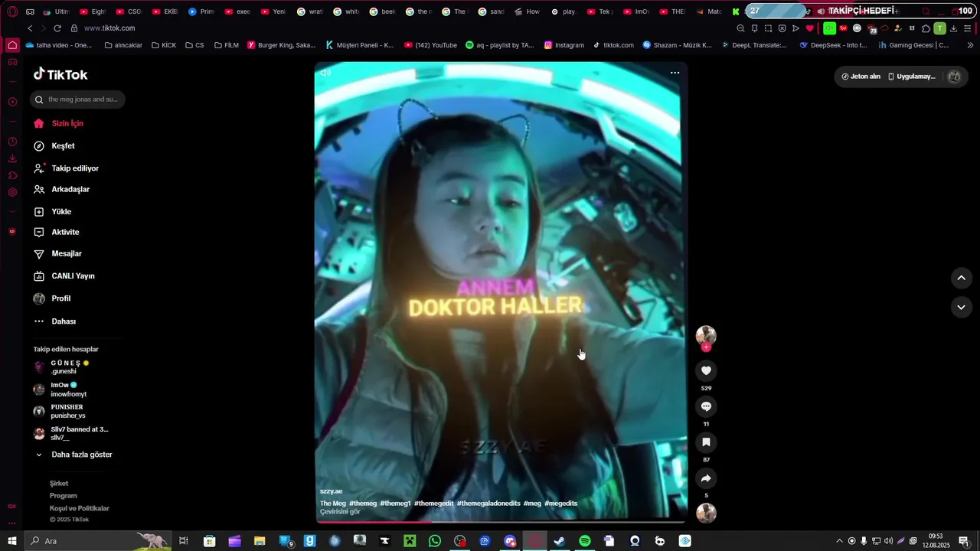Click the #megedits hashtag
This screenshot has height=551, width=980.
pos(560,504)
